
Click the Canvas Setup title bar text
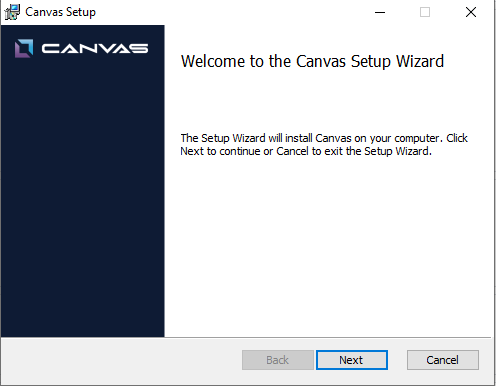pyautogui.click(x=60, y=12)
